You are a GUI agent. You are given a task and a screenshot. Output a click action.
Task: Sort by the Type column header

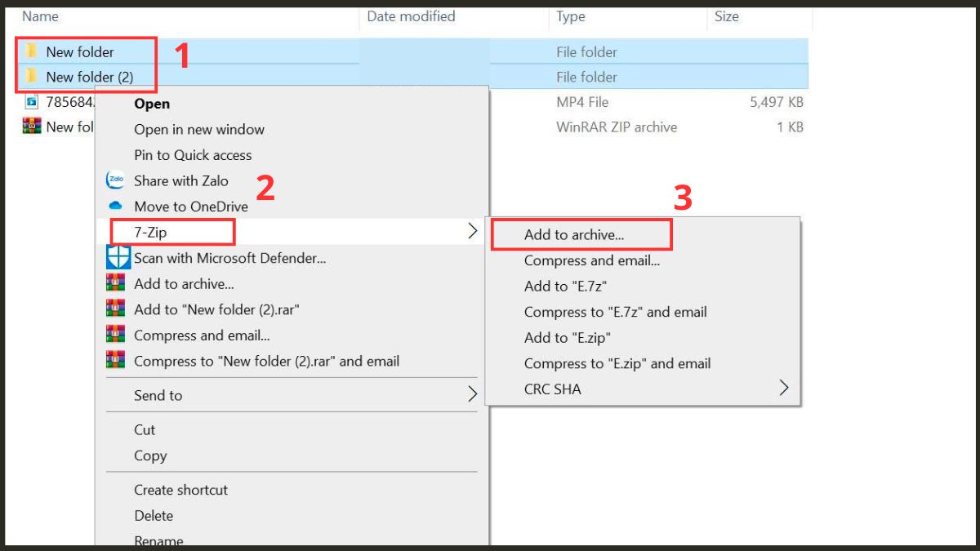tap(571, 16)
